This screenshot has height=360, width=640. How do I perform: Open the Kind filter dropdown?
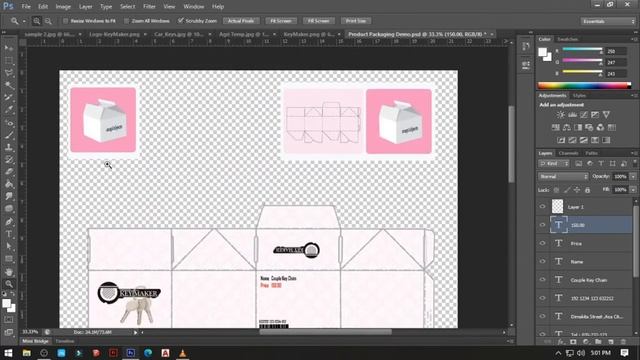(554, 164)
